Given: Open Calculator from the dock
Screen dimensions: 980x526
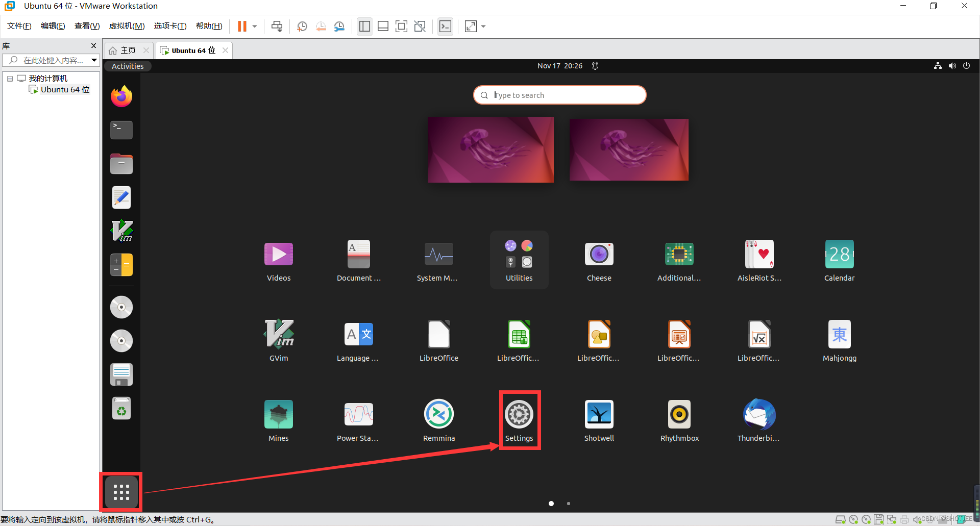Looking at the screenshot, I should pos(121,265).
